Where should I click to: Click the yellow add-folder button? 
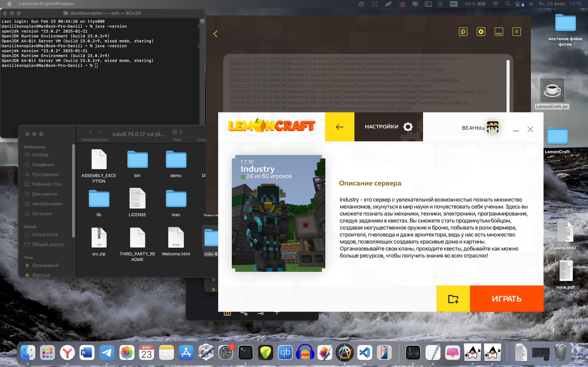[453, 299]
